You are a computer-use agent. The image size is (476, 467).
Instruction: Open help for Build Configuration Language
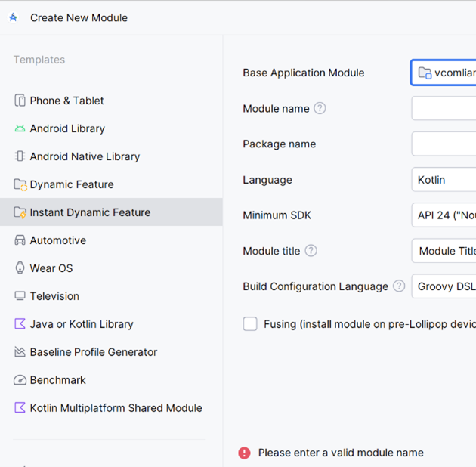pos(399,286)
